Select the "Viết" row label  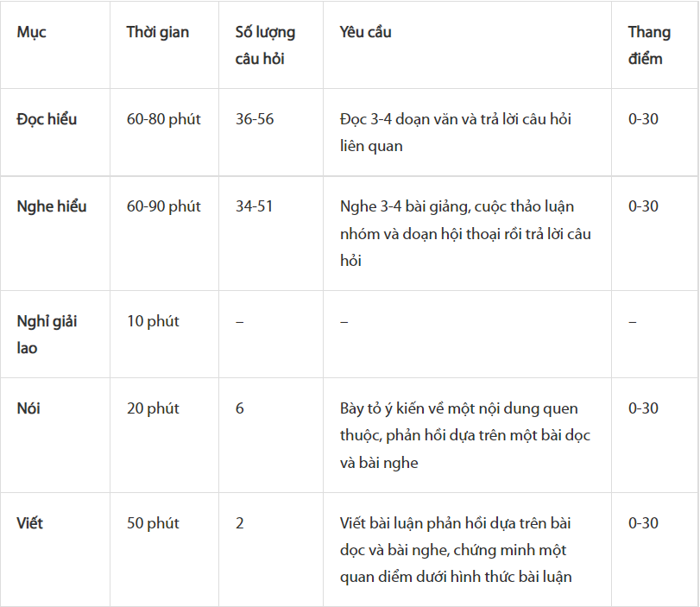click(29, 523)
